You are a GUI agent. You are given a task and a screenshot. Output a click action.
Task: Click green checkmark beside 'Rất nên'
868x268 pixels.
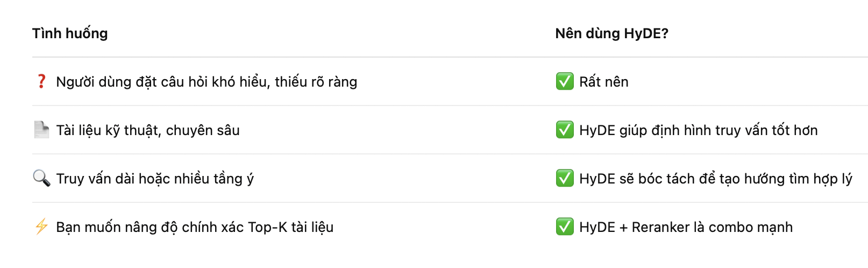pyautogui.click(x=565, y=81)
